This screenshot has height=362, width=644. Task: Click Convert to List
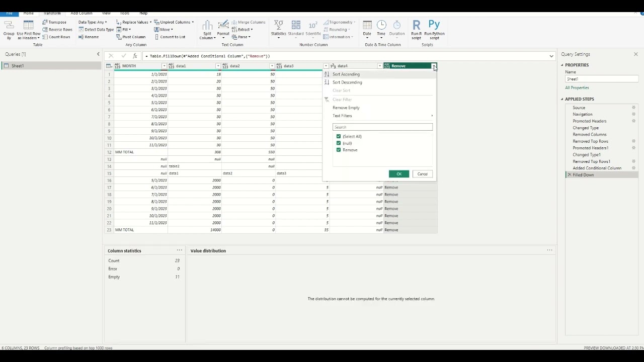point(170,37)
